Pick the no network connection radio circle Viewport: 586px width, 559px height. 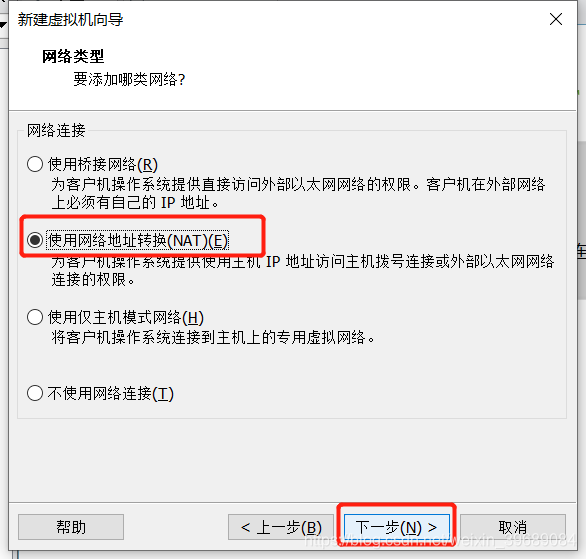(35, 393)
